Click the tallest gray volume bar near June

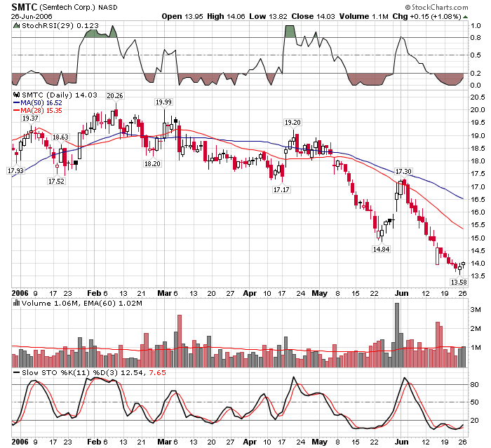397,335
